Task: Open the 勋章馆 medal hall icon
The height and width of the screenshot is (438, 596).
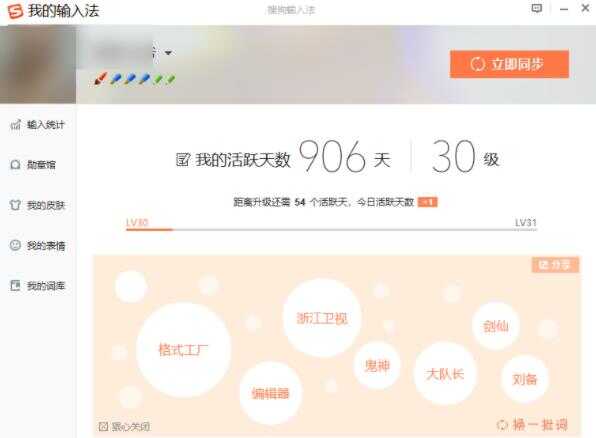Action: tap(15, 165)
